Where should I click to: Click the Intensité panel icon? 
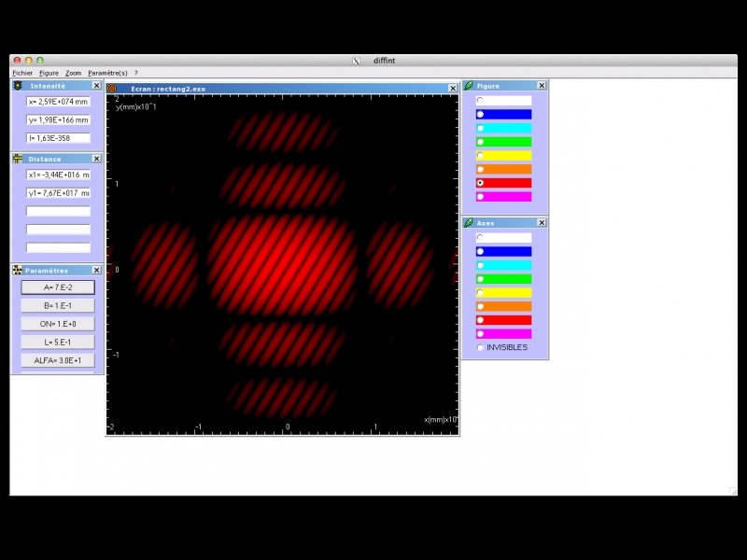coord(17,86)
